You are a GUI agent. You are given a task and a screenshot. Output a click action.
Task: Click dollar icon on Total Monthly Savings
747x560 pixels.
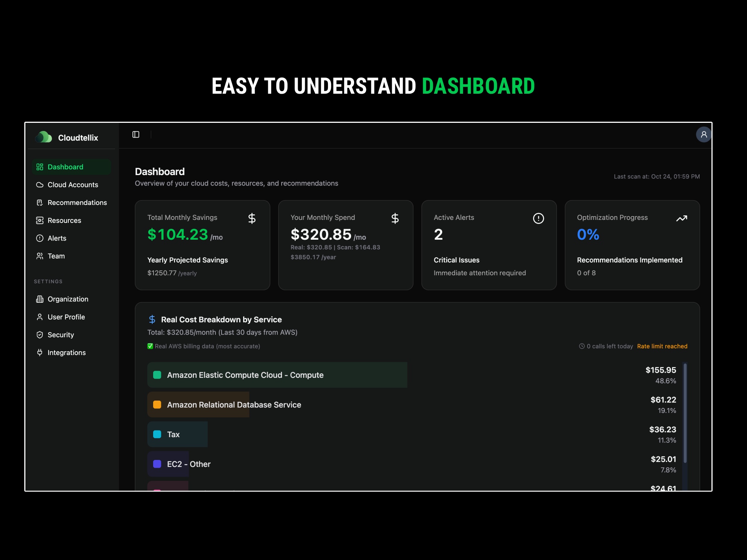pyautogui.click(x=252, y=218)
